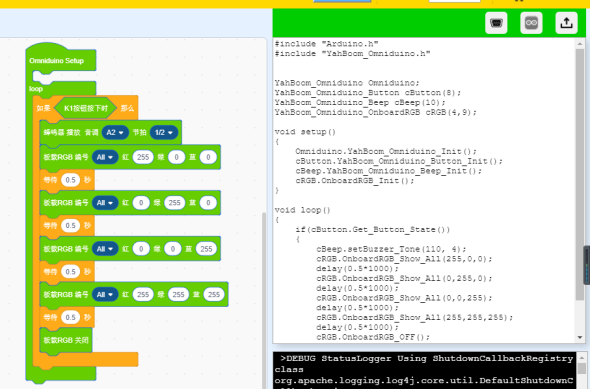Edit red value 255 in first RGB block
591x389 pixels.
tap(143, 157)
